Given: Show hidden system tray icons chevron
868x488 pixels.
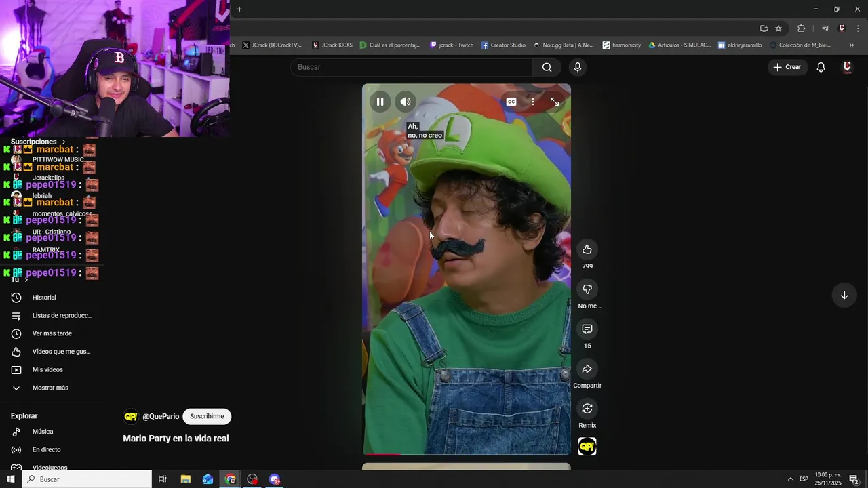Looking at the screenshot, I should (790, 479).
